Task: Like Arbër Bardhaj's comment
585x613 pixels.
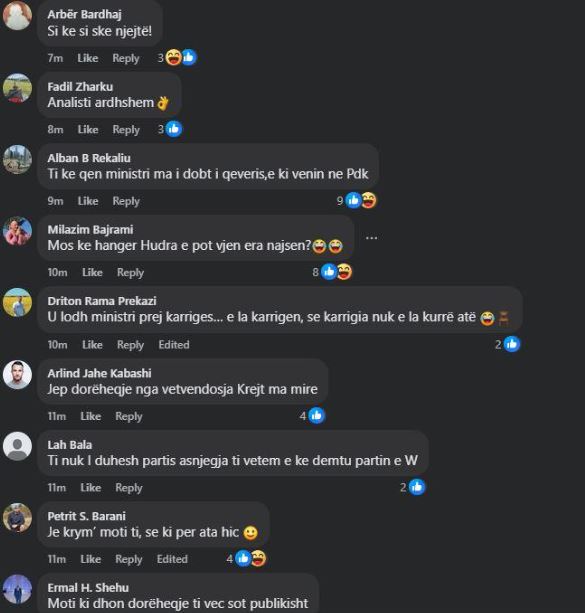Action: tap(88, 58)
